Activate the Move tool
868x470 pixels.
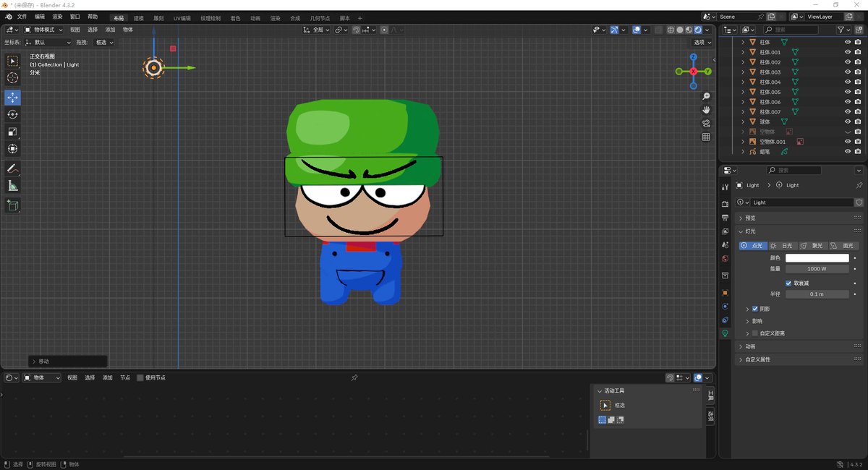click(12, 98)
